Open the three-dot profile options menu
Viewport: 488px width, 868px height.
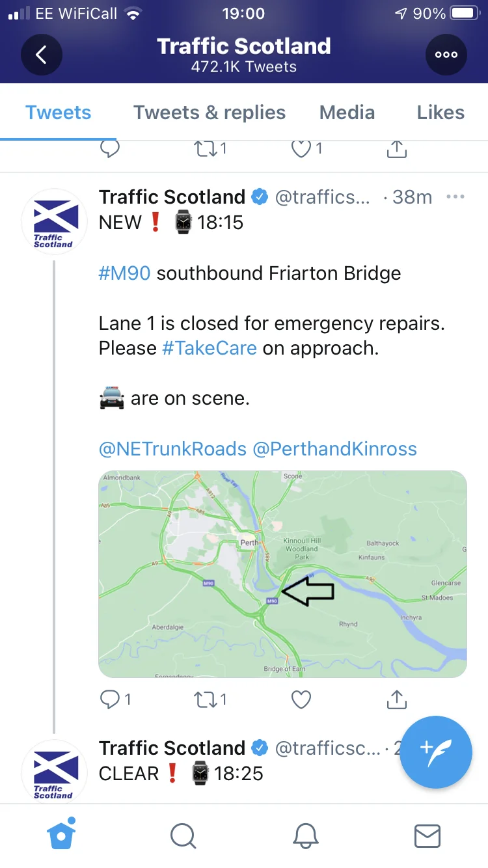446,55
